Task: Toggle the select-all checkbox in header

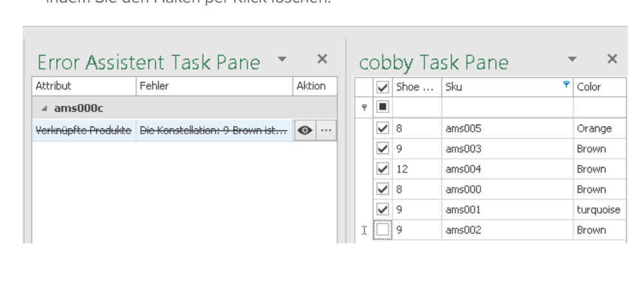Action: click(x=382, y=87)
